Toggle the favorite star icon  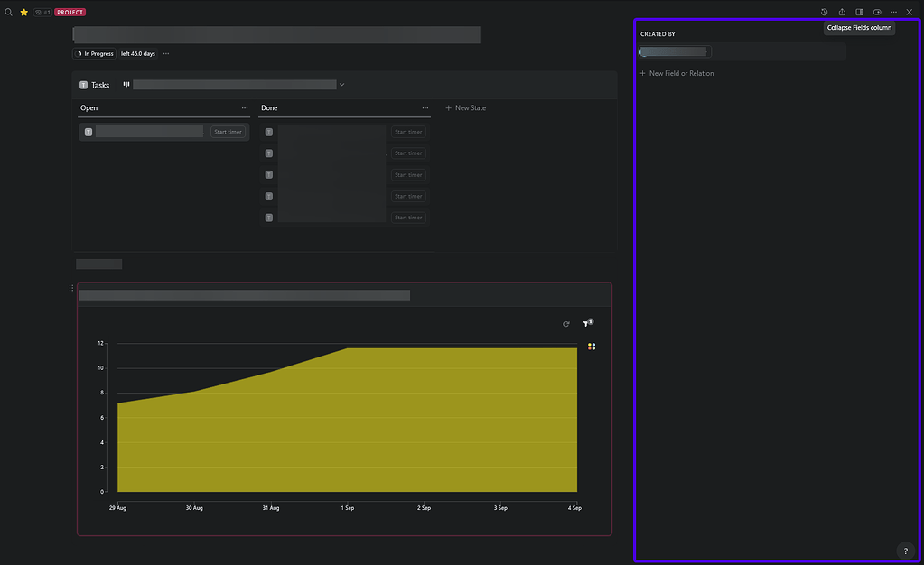pos(24,12)
